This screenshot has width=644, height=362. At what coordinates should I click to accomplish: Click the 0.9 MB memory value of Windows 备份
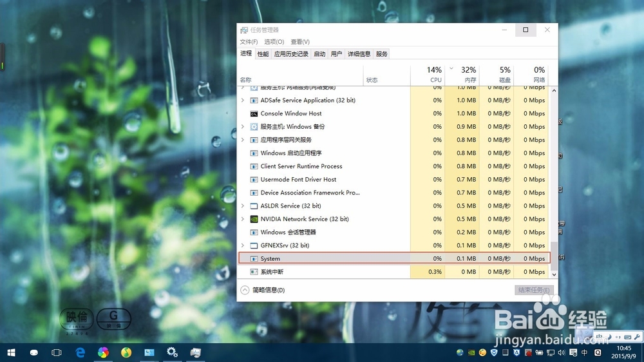[466, 126]
